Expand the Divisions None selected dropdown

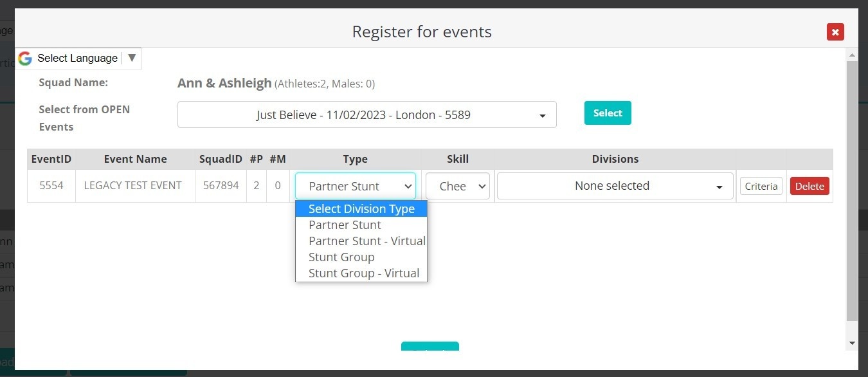(x=615, y=186)
